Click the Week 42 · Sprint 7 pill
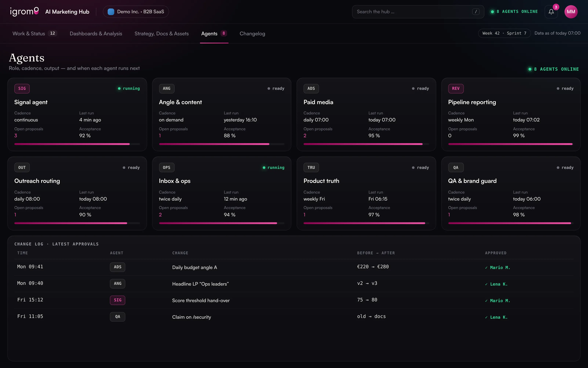The height and width of the screenshot is (368, 588). click(x=504, y=33)
